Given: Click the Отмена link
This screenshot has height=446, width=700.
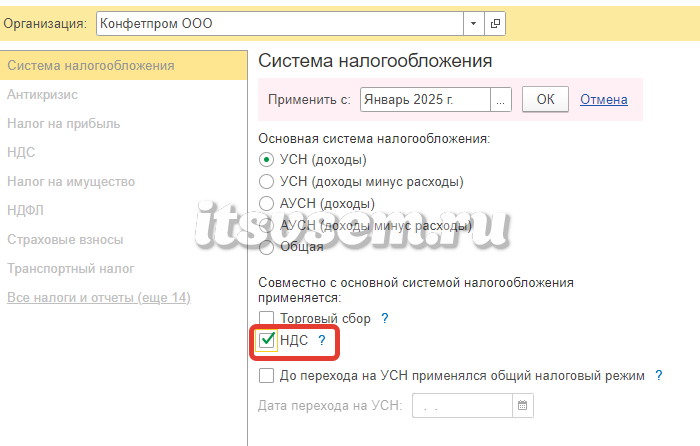Looking at the screenshot, I should click(604, 100).
